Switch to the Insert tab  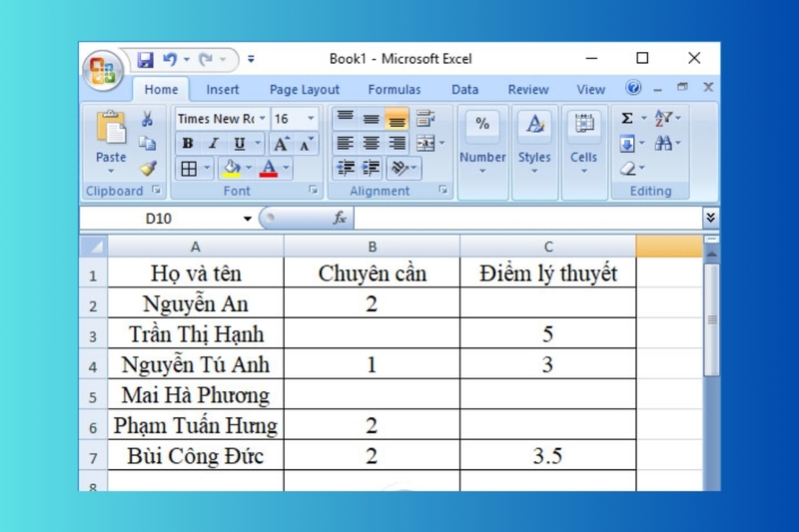point(223,90)
